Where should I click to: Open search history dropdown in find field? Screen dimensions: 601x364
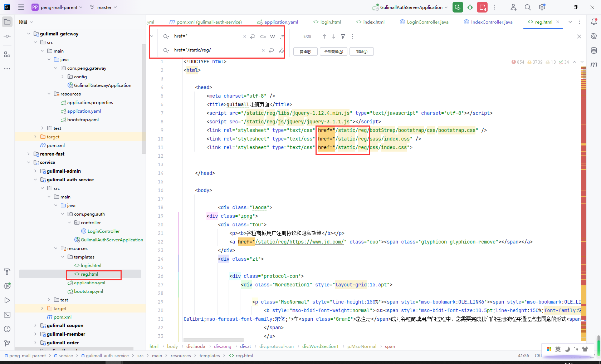click(x=166, y=36)
